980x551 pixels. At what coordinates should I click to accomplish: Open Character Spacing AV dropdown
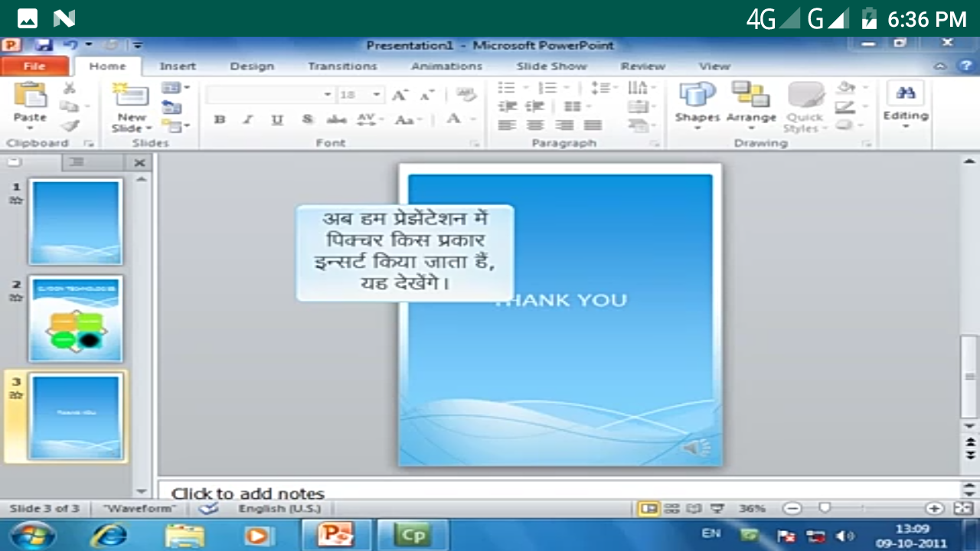click(370, 119)
